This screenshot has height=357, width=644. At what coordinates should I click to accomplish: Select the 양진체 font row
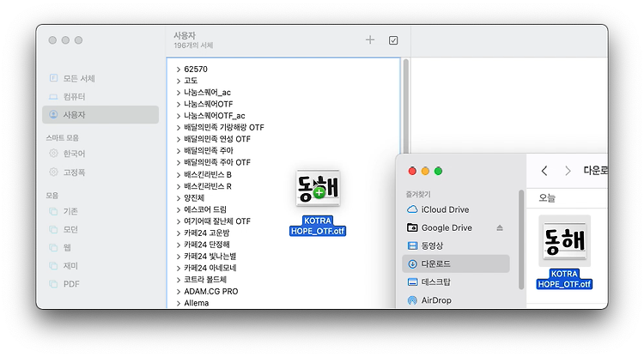[x=283, y=197]
